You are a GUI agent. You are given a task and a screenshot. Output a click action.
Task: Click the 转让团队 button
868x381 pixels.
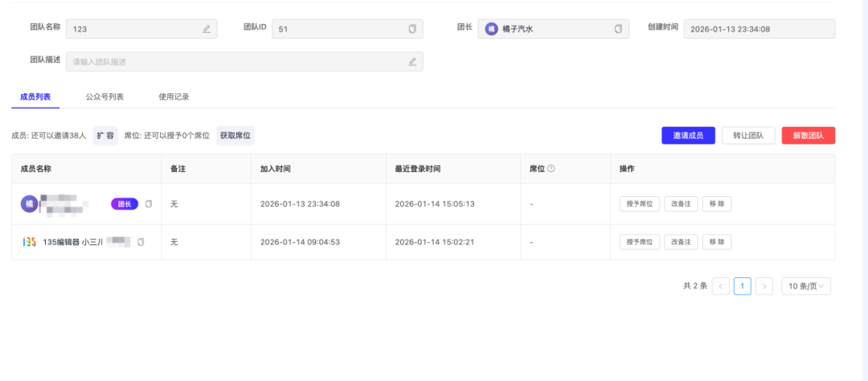748,135
